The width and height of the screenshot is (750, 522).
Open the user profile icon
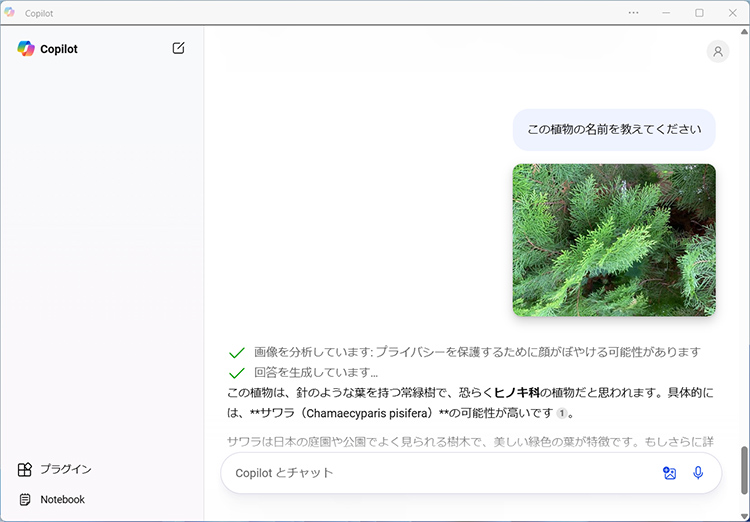[x=717, y=52]
